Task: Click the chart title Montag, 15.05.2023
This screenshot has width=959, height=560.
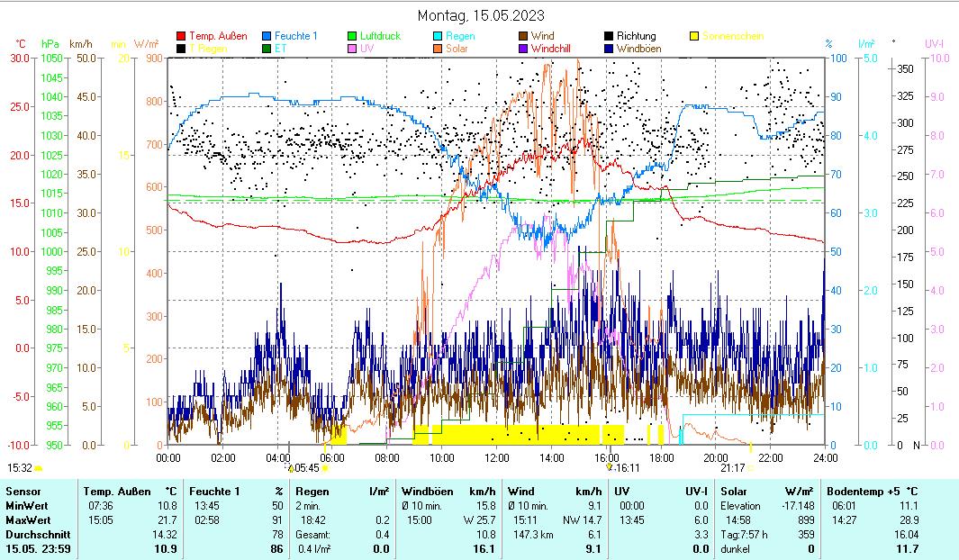Action: click(x=481, y=16)
